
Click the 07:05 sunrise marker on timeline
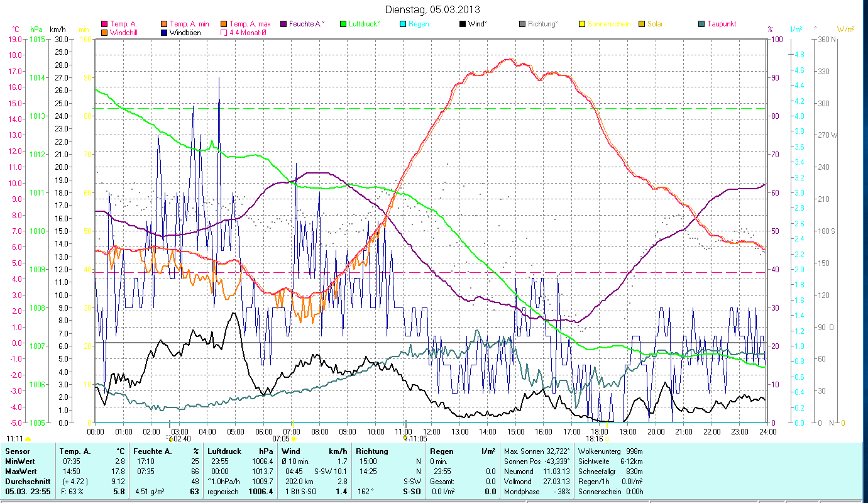click(293, 439)
